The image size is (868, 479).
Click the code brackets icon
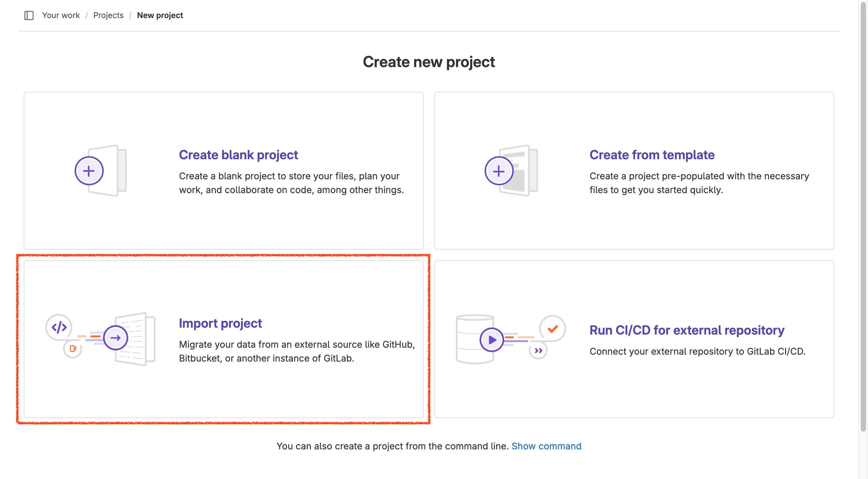59,327
